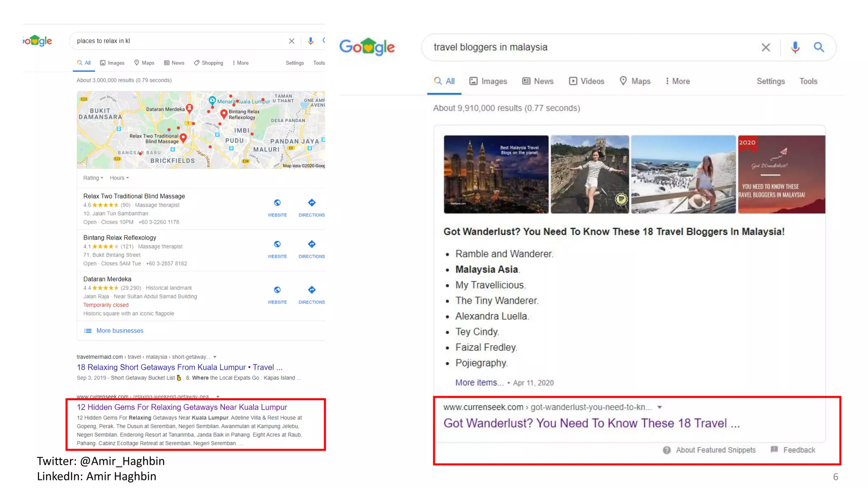868x488 pixels.
Task: Switch to the Videos tab
Action: click(587, 81)
